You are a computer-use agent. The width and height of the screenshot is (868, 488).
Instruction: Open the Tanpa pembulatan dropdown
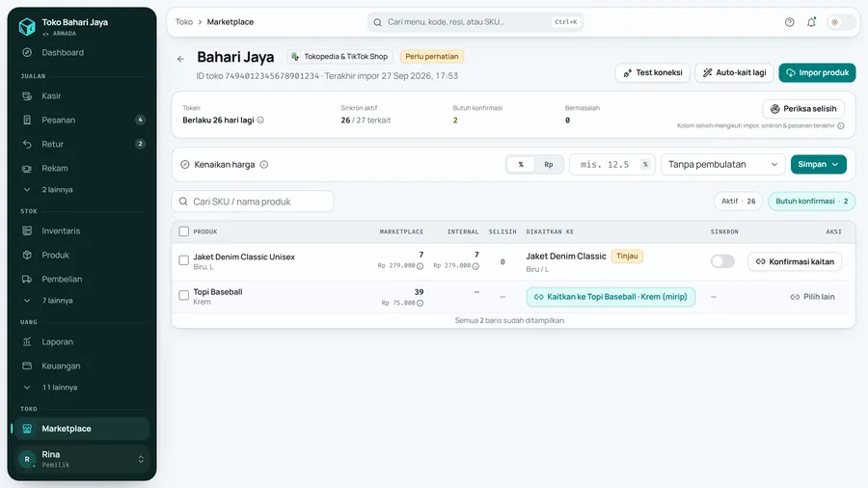[x=723, y=164]
